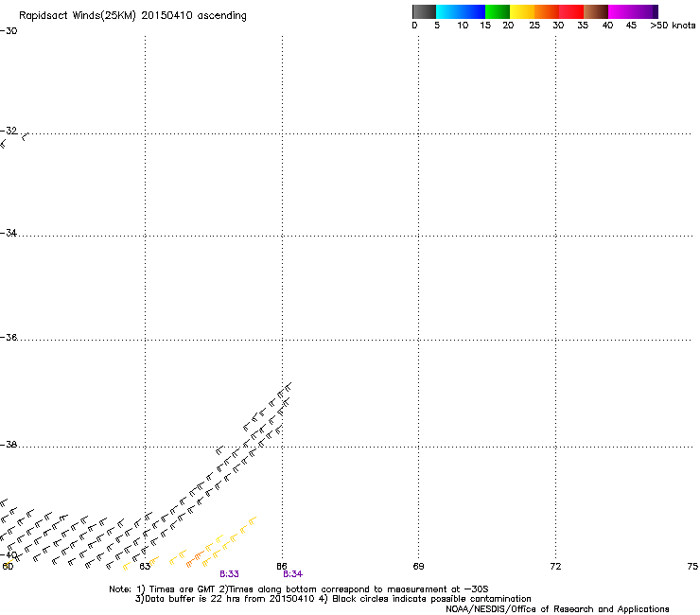Click the '45' label under the color bar
Screen dimensions: 700x615
631,26
